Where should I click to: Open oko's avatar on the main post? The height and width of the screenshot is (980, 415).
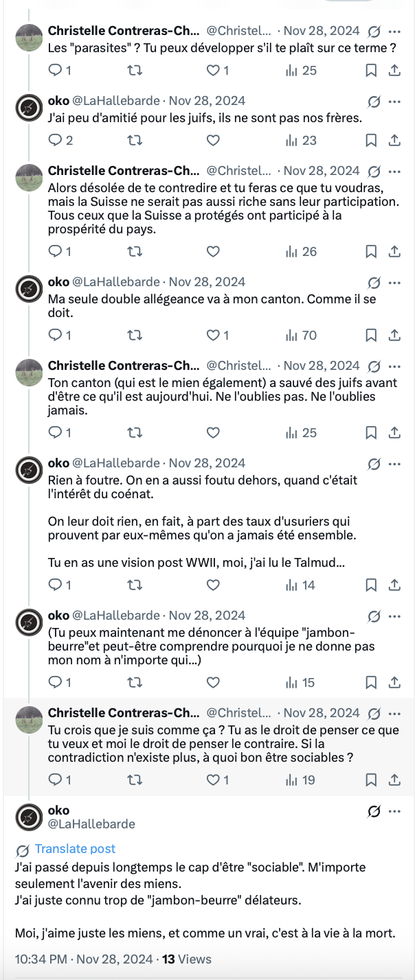tap(30, 817)
